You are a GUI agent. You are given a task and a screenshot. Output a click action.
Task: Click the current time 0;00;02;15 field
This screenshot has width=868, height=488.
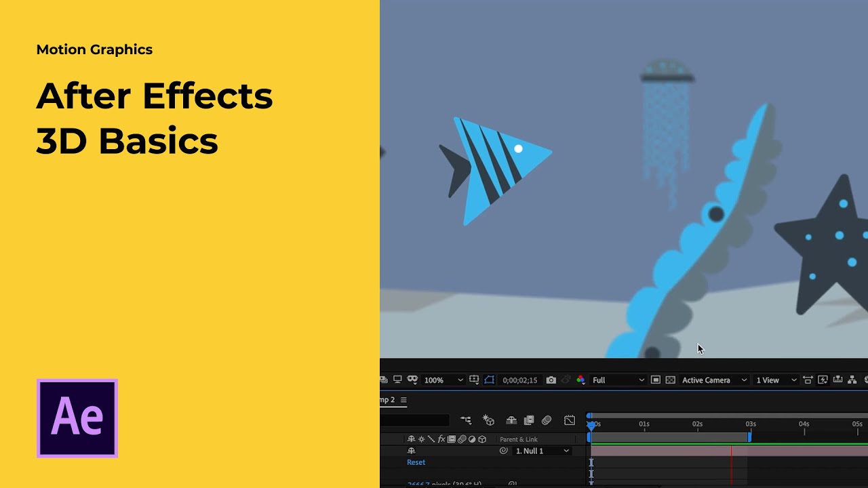tap(520, 380)
